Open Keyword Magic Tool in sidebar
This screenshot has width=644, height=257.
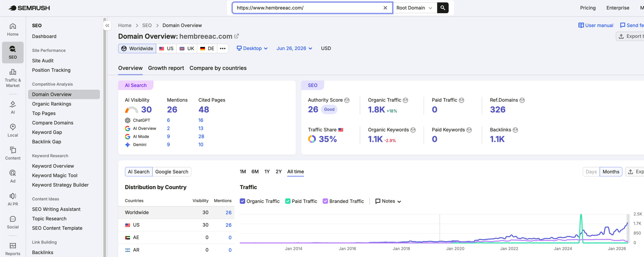tap(55, 176)
